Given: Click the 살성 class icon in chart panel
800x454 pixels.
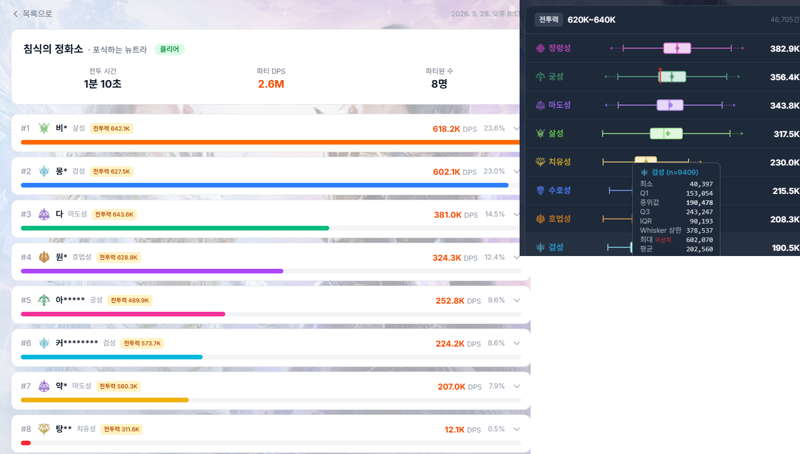Looking at the screenshot, I should (x=540, y=133).
